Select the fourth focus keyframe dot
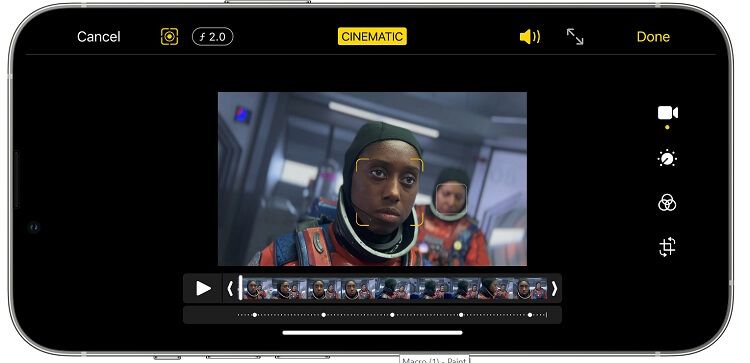The width and height of the screenshot is (750, 363). click(x=461, y=315)
